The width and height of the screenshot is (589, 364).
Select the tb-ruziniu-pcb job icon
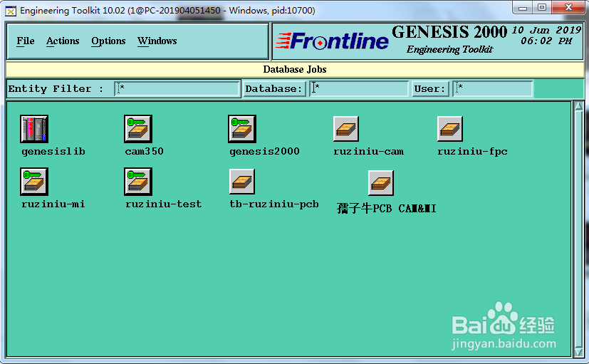click(242, 182)
